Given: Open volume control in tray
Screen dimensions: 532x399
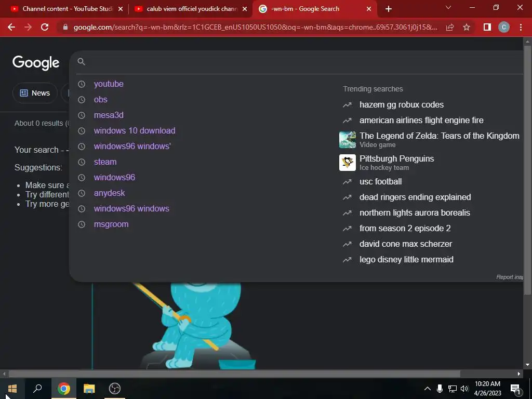Looking at the screenshot, I should (x=464, y=389).
